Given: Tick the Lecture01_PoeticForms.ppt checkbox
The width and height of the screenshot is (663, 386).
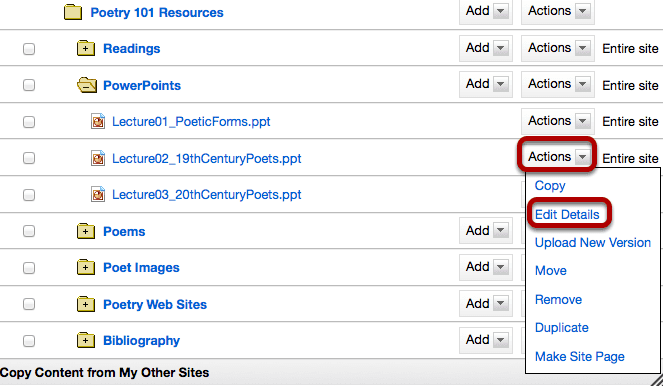Looking at the screenshot, I should pyautogui.click(x=29, y=122).
